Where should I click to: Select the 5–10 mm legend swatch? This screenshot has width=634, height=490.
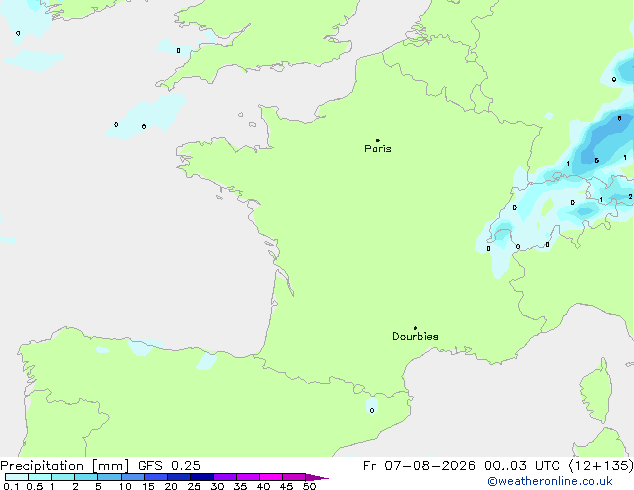pyautogui.click(x=109, y=477)
